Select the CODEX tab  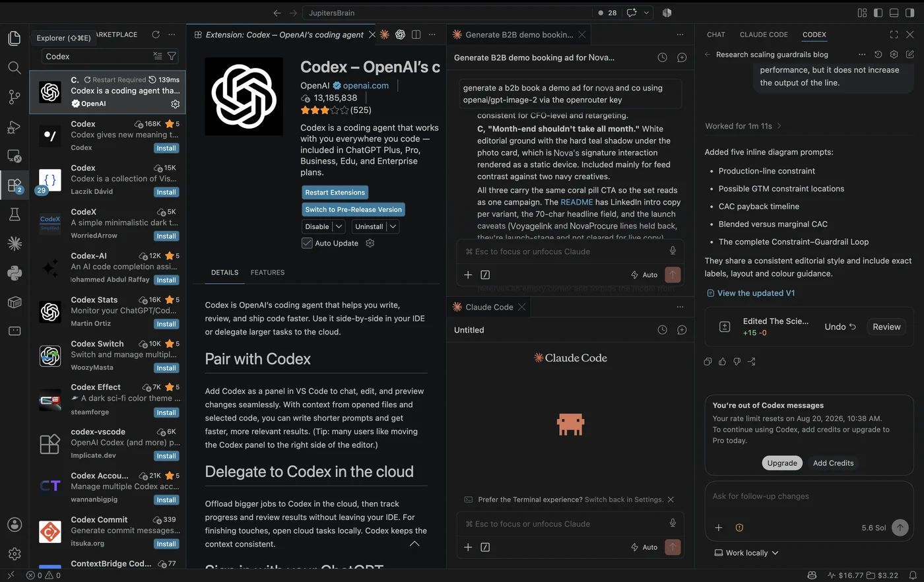814,34
